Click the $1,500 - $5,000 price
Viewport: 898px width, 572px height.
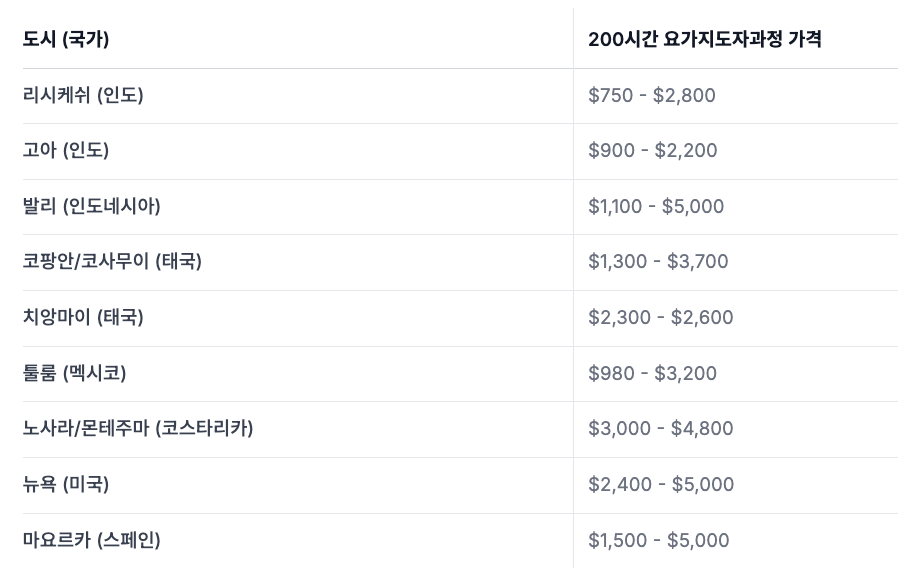click(659, 541)
